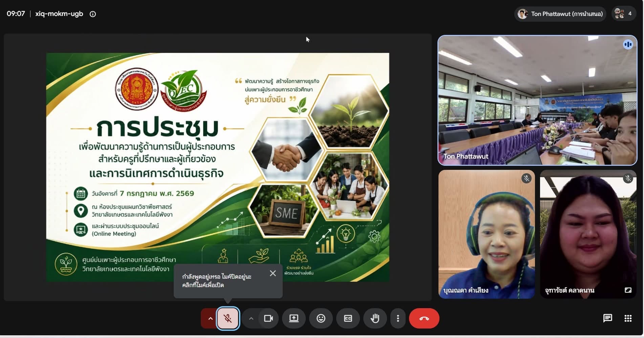Expand video settings chevron beside the camera
644x338 pixels.
[251, 318]
